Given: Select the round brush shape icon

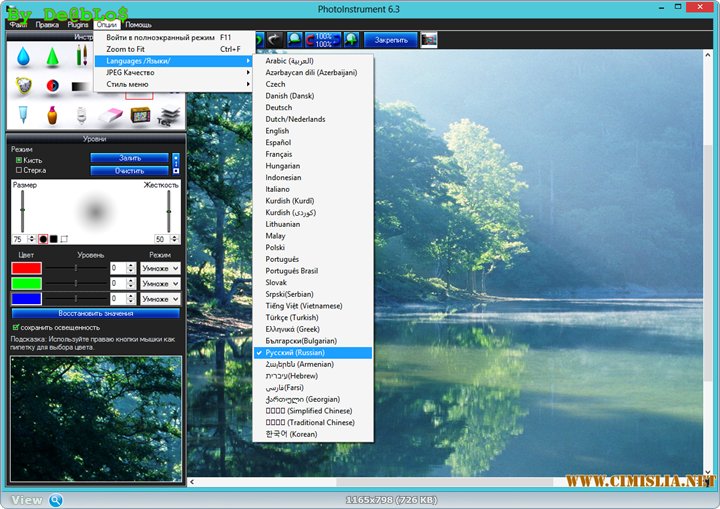Looking at the screenshot, I should [x=43, y=239].
